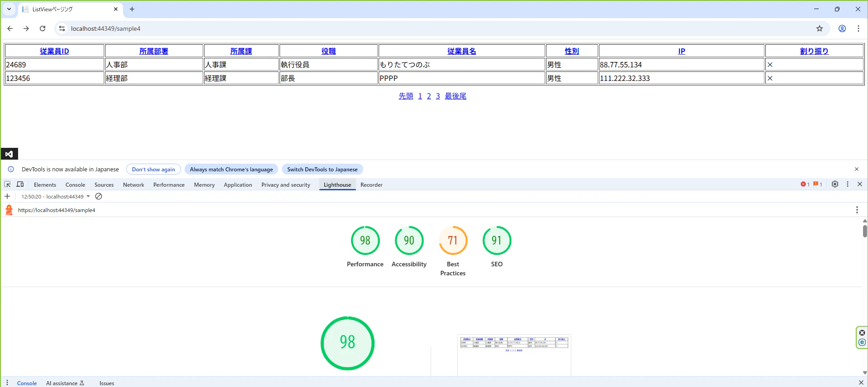The height and width of the screenshot is (387, 868).
Task: Click Switch DevTools to Japanese
Action: pos(322,169)
